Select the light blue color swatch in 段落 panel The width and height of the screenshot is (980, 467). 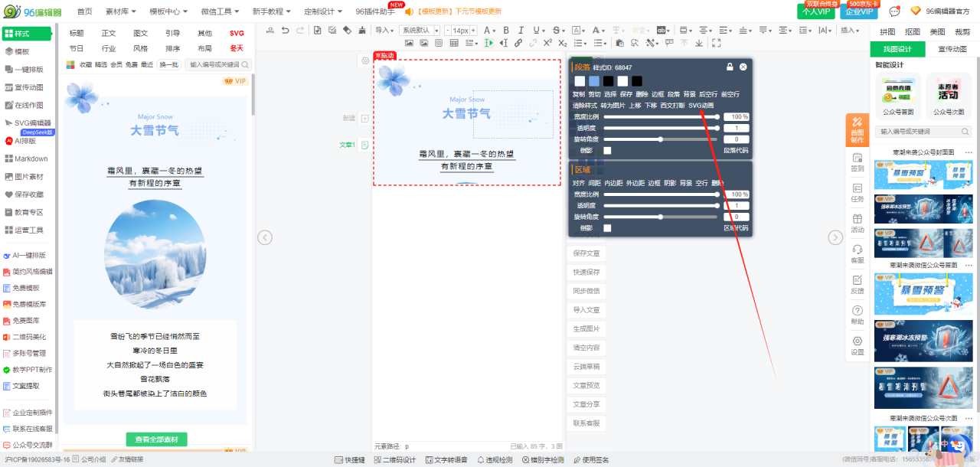coord(594,81)
